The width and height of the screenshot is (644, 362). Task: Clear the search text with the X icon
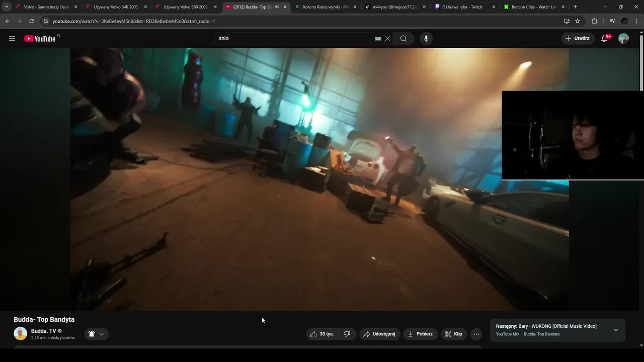click(x=387, y=39)
